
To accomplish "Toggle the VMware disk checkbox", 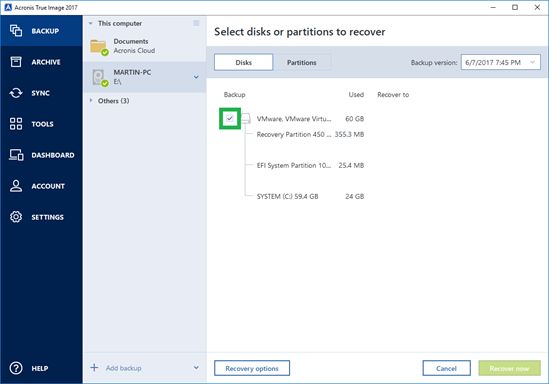I will tap(230, 118).
